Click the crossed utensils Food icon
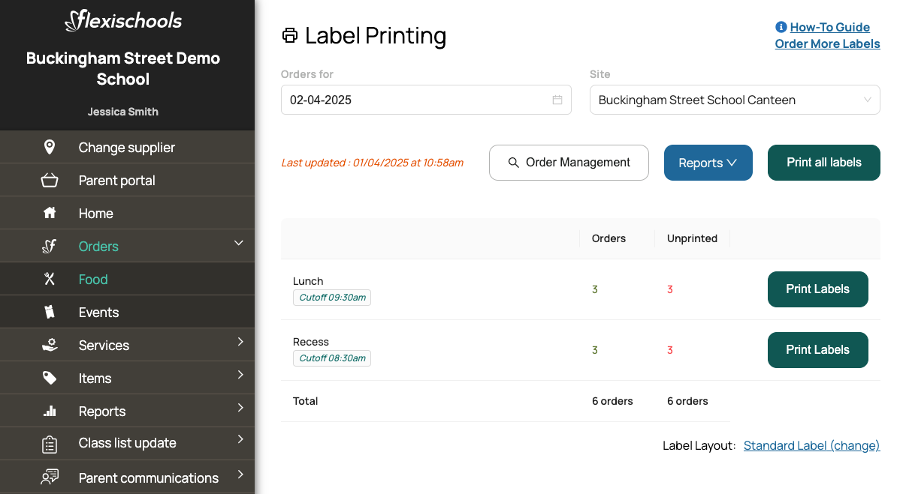Screen dimensions: 904x494 click(x=49, y=279)
